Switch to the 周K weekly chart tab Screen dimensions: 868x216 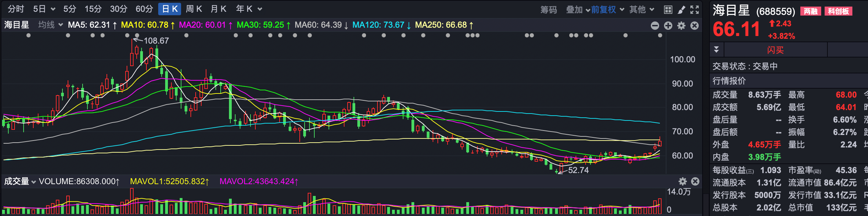pyautogui.click(x=194, y=9)
